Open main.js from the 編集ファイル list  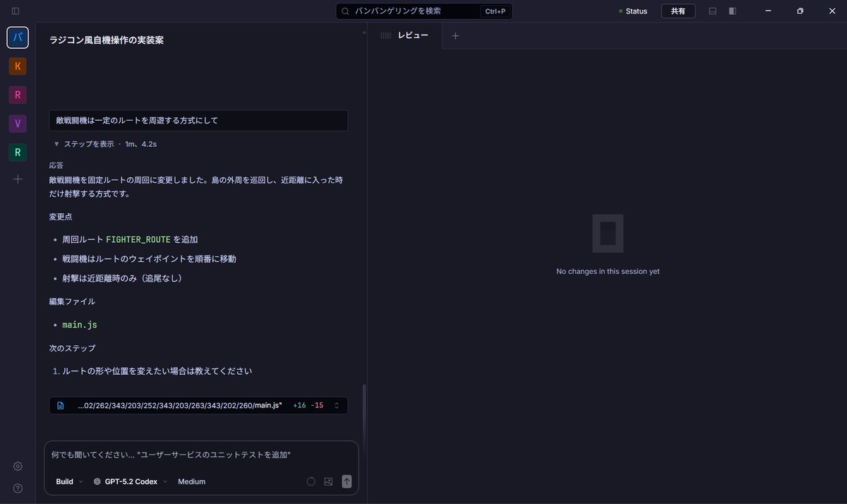click(x=79, y=324)
